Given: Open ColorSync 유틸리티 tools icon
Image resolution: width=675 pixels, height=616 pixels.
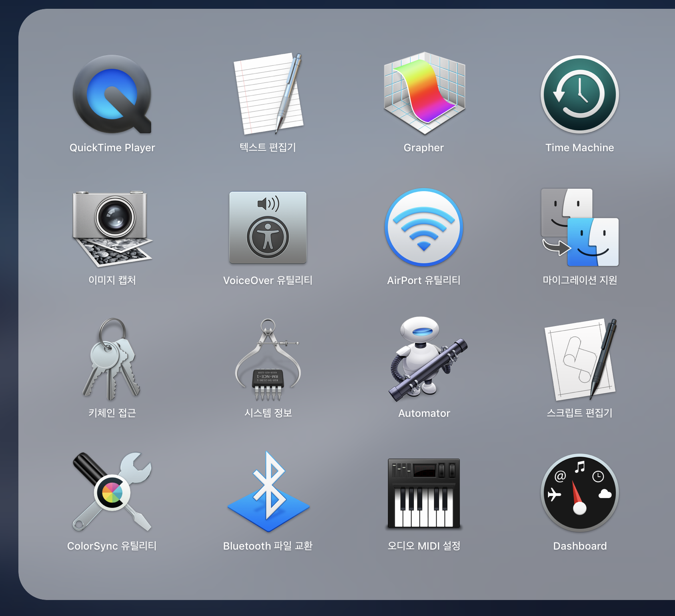Looking at the screenshot, I should point(112,492).
